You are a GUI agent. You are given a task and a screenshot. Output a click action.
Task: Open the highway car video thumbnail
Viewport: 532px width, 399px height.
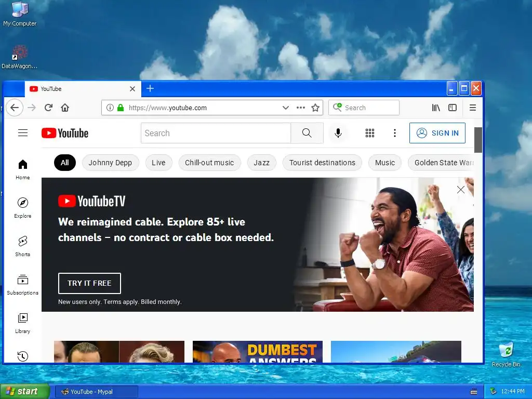(x=396, y=352)
